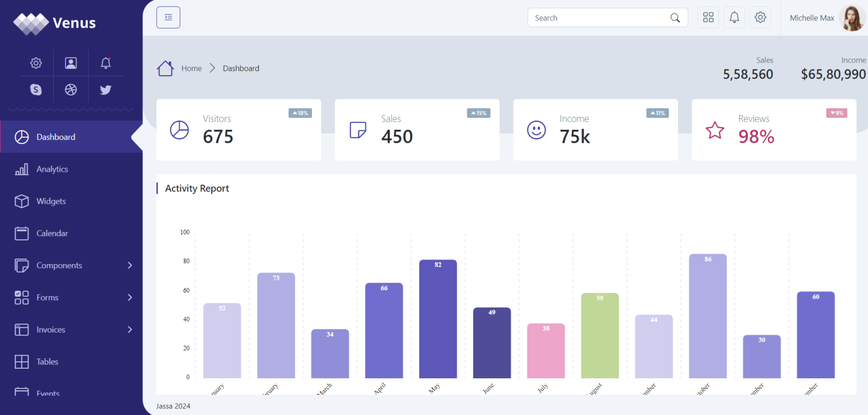Toggle the sidebar with the hamburger icon
The height and width of the screenshot is (415, 868).
click(168, 17)
